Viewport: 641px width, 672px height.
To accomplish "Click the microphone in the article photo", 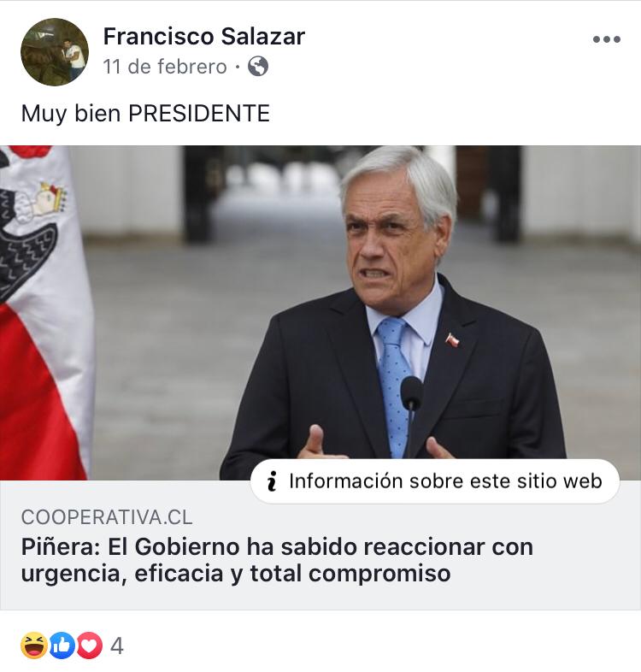I will coord(412,411).
